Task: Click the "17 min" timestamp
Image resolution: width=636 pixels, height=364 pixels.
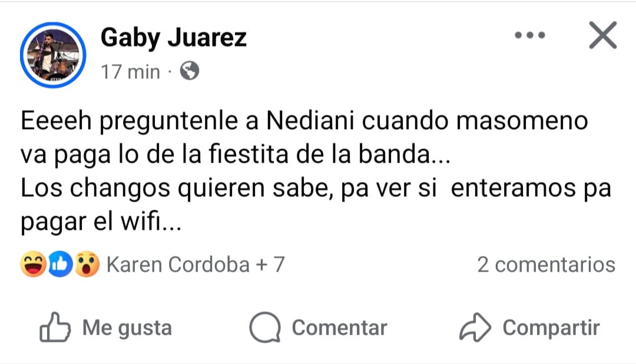Action: (131, 72)
